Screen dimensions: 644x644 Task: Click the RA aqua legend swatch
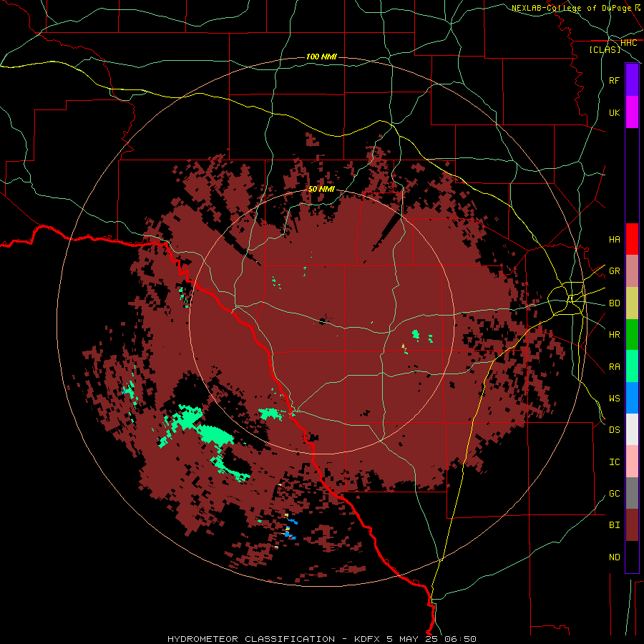pos(632,366)
